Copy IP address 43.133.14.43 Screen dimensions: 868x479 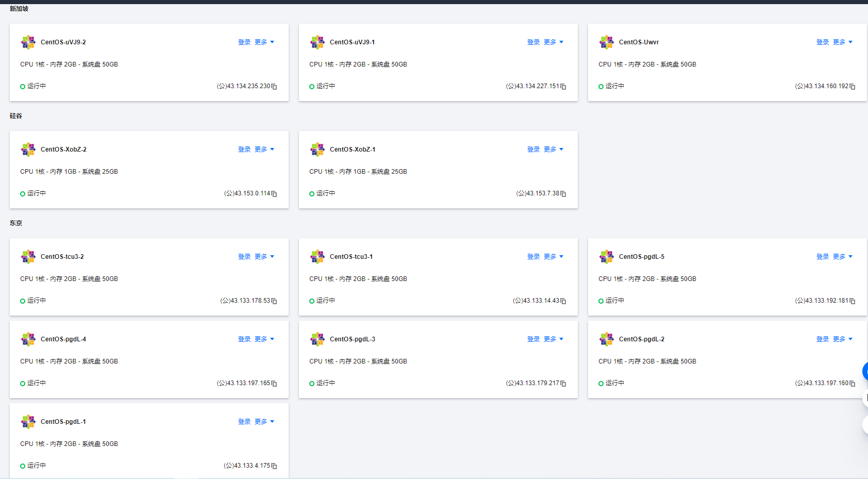tap(563, 301)
